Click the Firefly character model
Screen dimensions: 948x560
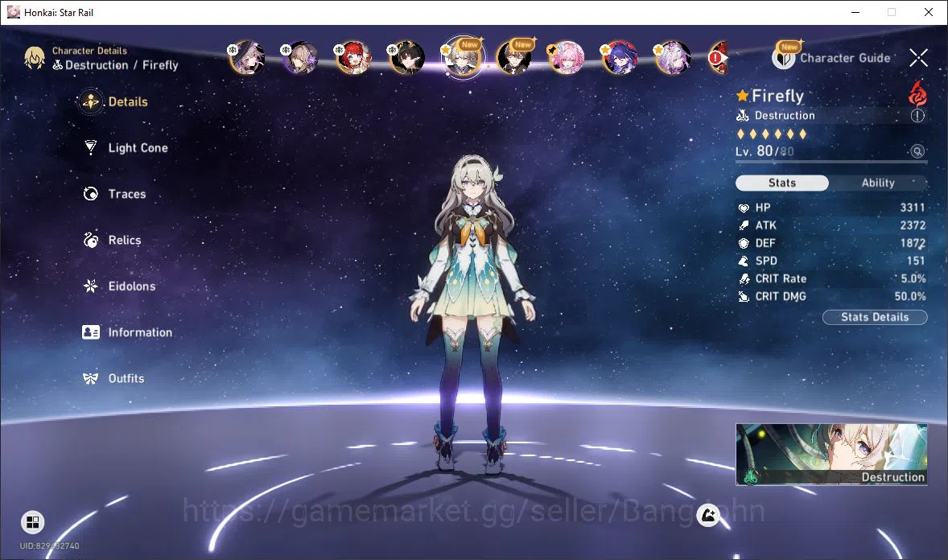click(472, 313)
